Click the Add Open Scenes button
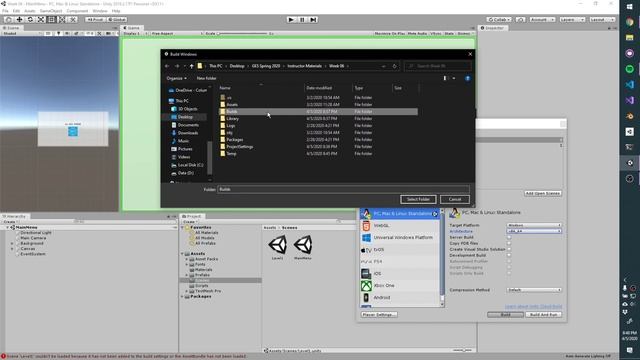The image size is (640, 360). click(543, 193)
